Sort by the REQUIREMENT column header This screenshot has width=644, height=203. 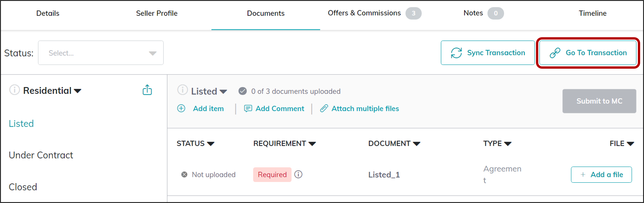point(284,144)
